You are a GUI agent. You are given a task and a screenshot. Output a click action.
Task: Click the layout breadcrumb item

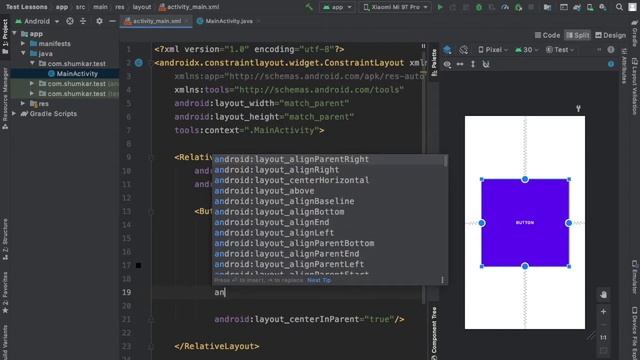tap(142, 7)
